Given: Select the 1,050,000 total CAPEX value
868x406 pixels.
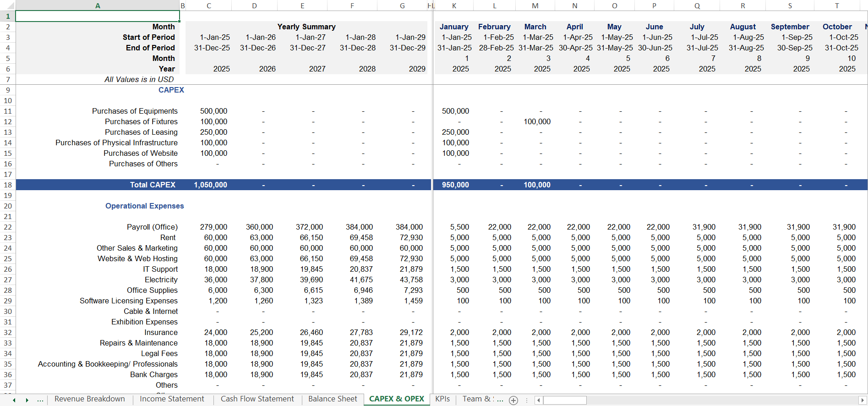Looking at the screenshot, I should 210,185.
